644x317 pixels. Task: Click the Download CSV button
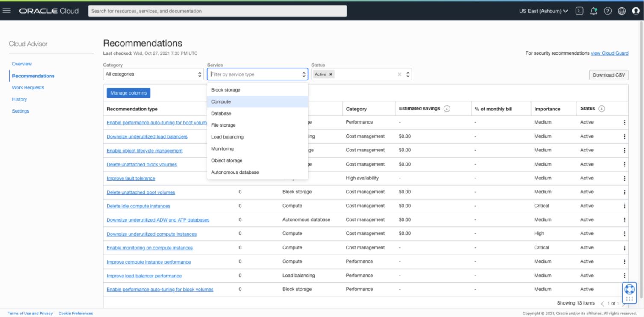tap(609, 74)
